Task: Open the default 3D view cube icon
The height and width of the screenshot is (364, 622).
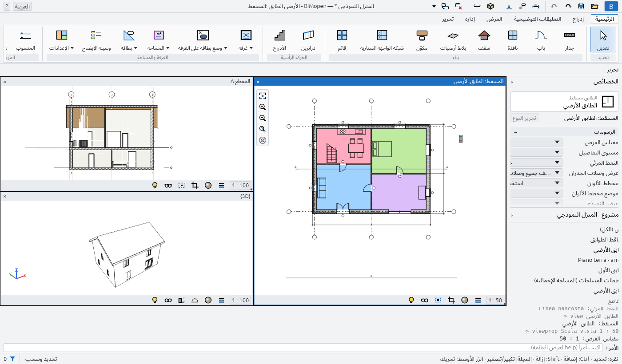Action: pos(490,6)
